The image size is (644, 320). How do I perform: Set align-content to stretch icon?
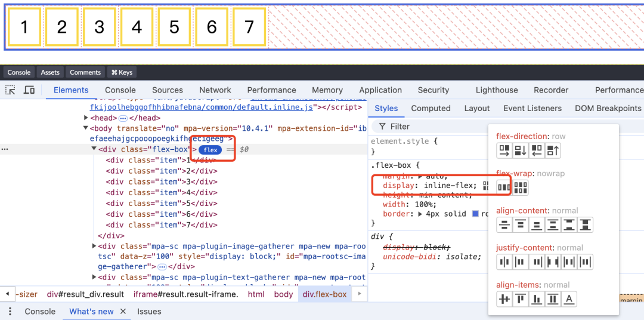pyautogui.click(x=586, y=225)
